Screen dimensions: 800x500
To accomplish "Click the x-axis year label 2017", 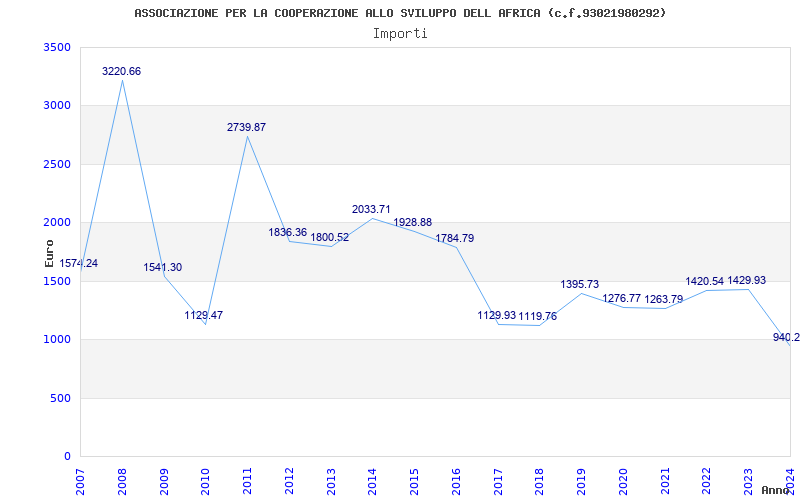I will coord(498,482).
